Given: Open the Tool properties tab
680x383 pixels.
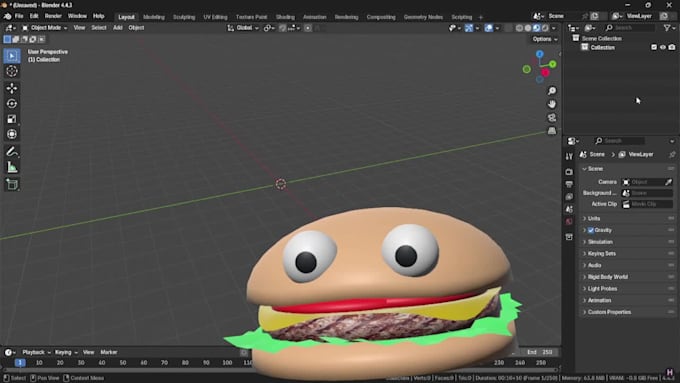Looking at the screenshot, I should click(x=569, y=157).
